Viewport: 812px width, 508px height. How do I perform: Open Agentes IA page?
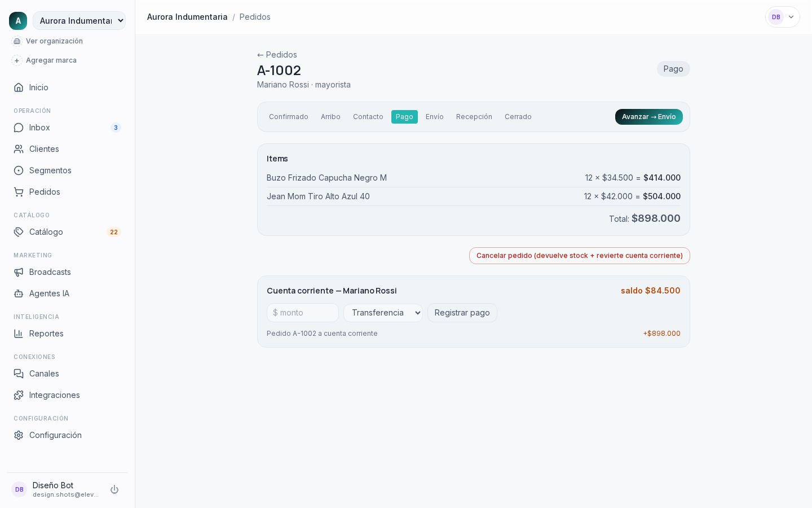(x=67, y=294)
